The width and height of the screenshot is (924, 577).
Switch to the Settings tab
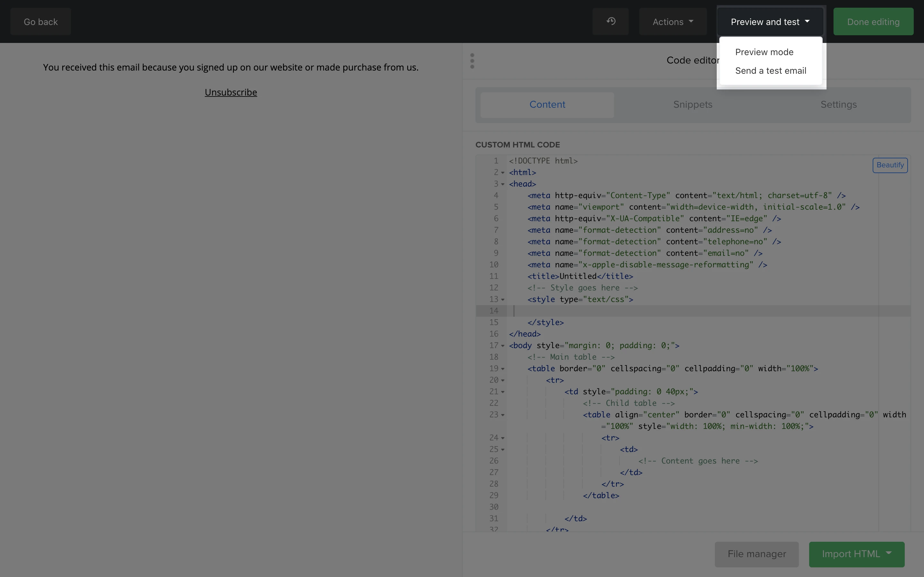[838, 105]
